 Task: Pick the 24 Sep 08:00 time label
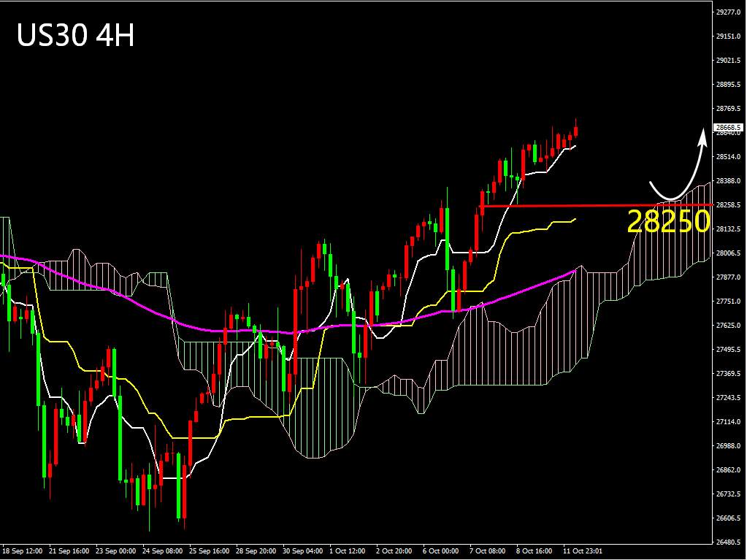tap(162, 551)
